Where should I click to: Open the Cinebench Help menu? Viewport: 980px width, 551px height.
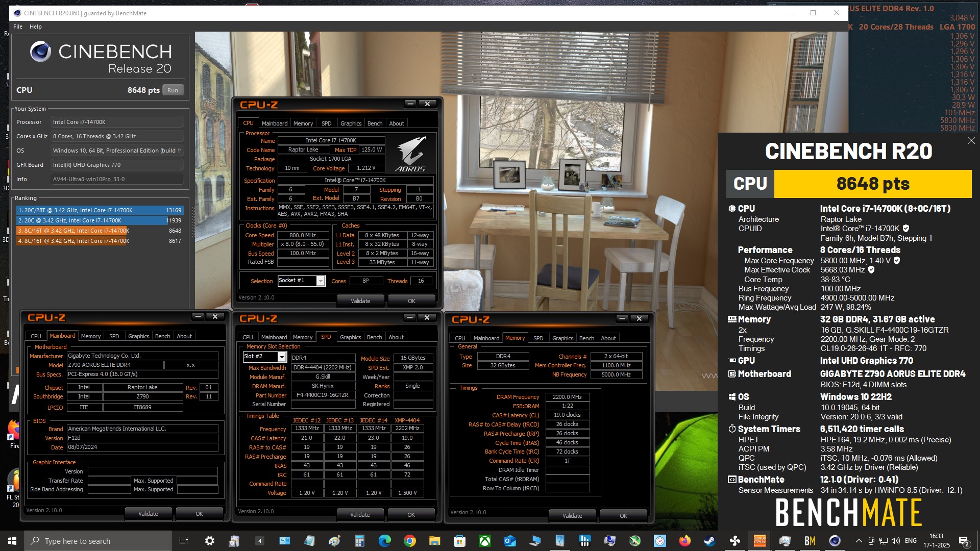point(36,27)
